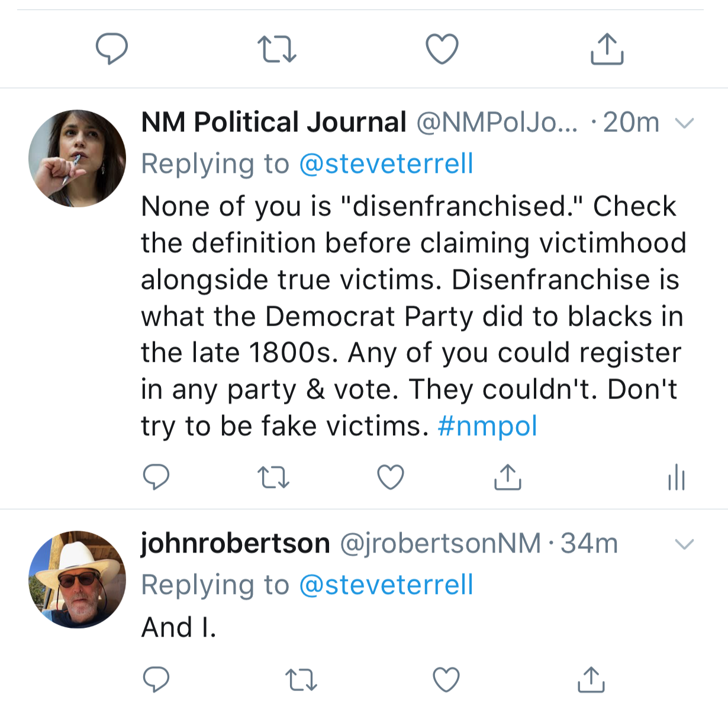This screenshot has height=706, width=728.
Task: Open @steveterrell mention in johnrobertson reply
Action: [386, 585]
